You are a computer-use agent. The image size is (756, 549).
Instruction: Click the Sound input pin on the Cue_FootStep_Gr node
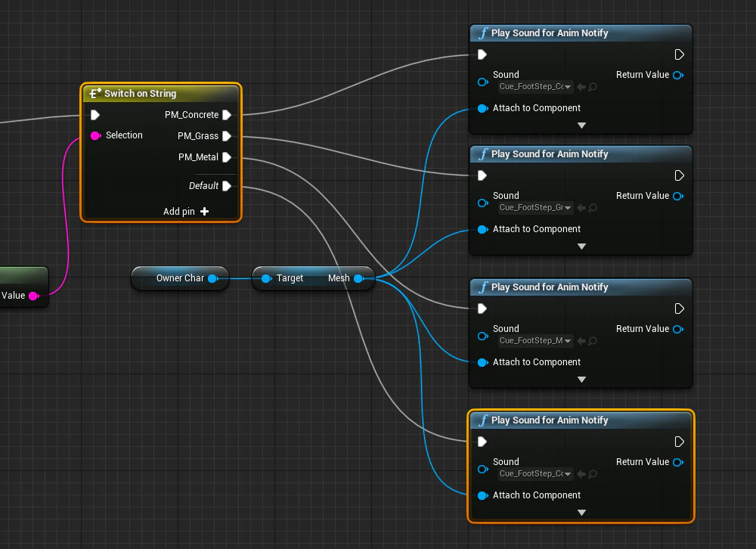pyautogui.click(x=482, y=203)
